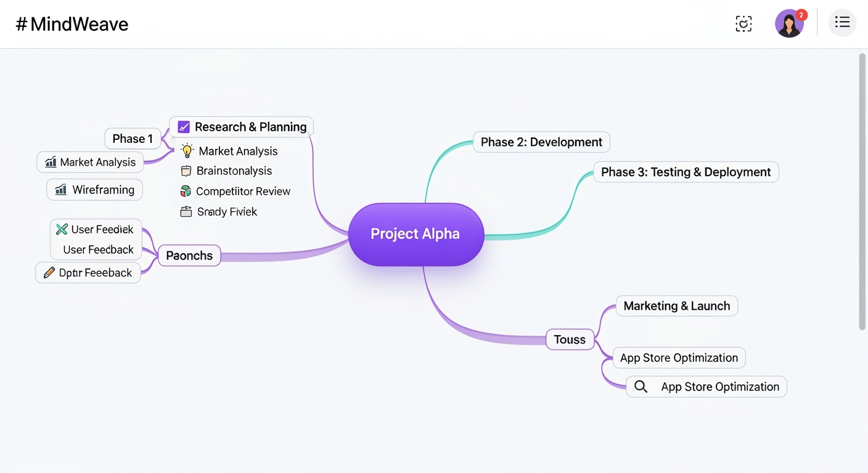Click the briefcase icon beside Snady Fiviek
Image resolution: width=868 pixels, height=473 pixels.
click(186, 211)
